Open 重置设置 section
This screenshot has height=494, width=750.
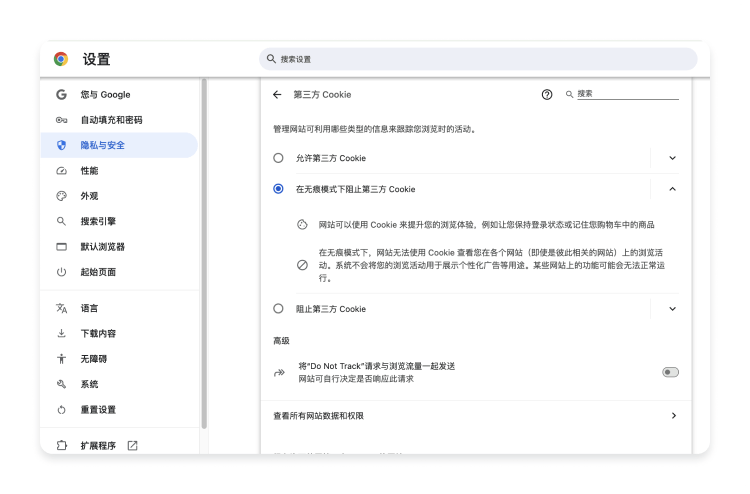point(119,410)
